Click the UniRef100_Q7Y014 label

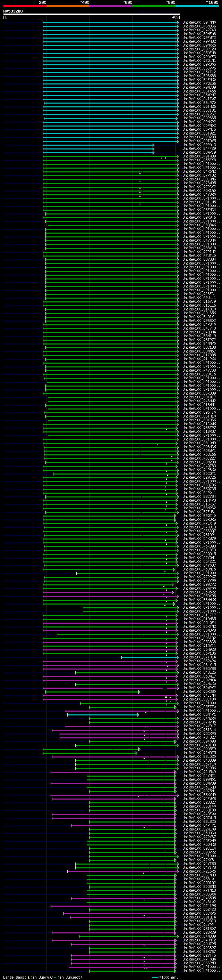199,657
